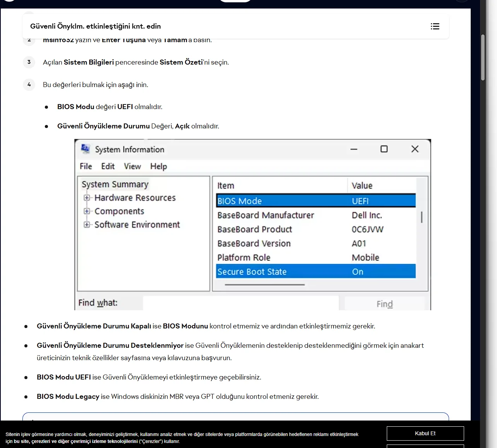Expand the Hardware Resources plus box
Viewport: 497px width, 448px height.
click(87, 198)
